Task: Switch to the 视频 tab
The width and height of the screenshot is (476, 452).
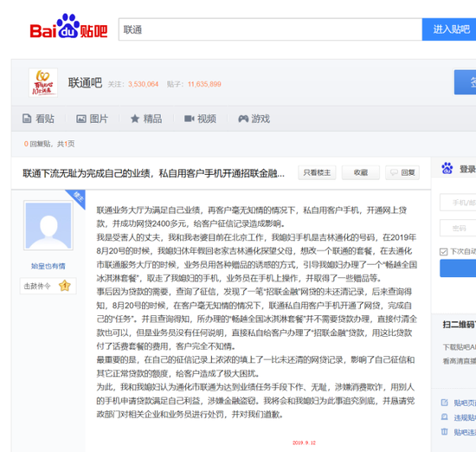Action: click(200, 119)
